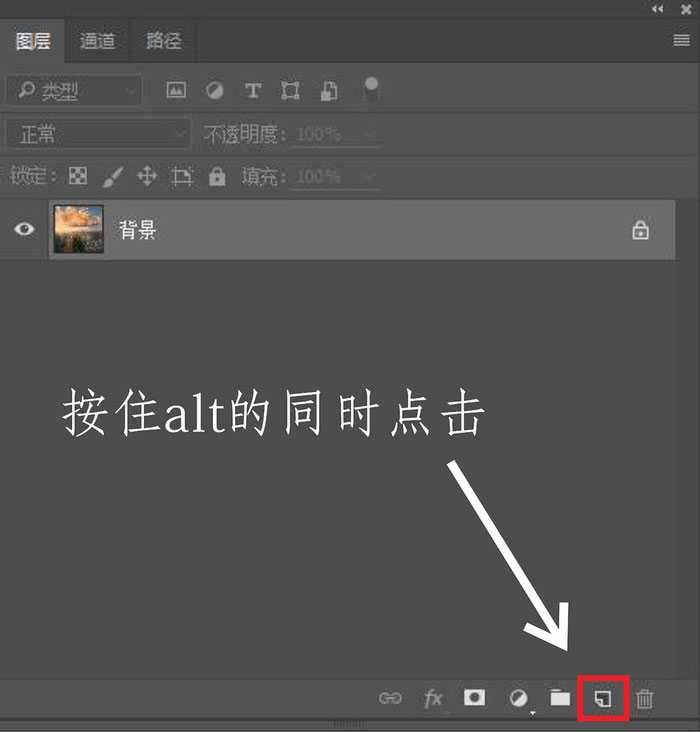This screenshot has width=700, height=732.
Task: Switch to the 图层 tab
Action: (33, 41)
